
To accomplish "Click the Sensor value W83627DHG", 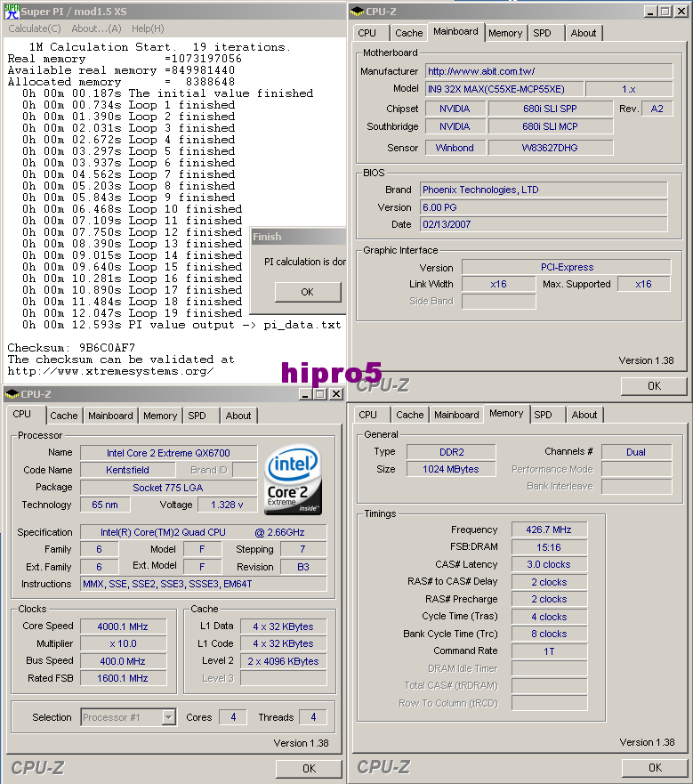I will click(x=550, y=148).
